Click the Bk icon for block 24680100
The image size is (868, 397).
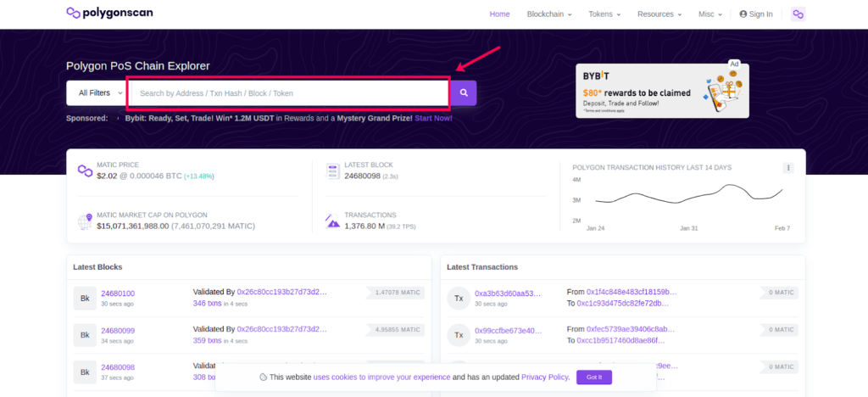(85, 299)
